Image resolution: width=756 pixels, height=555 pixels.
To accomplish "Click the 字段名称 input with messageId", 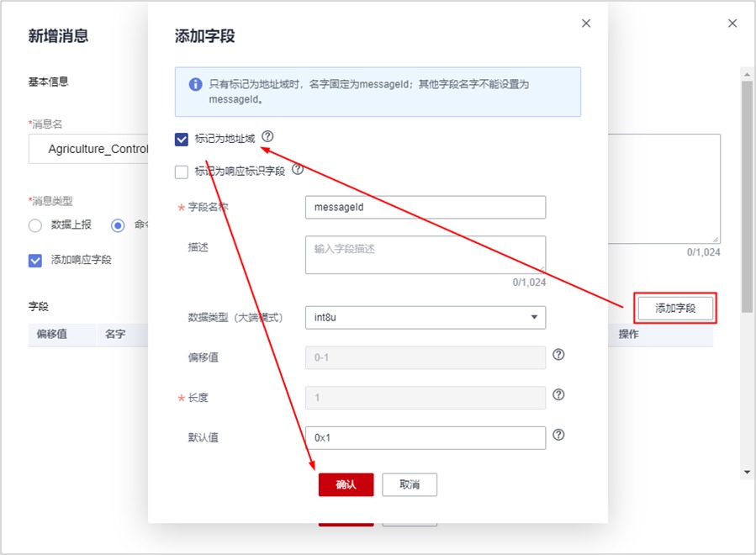I will pos(425,207).
